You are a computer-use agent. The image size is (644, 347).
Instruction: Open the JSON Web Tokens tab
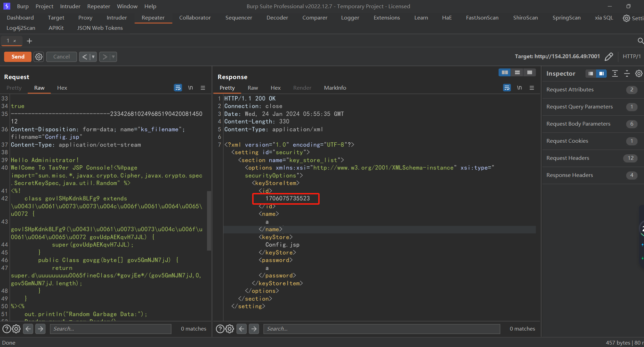tap(100, 28)
